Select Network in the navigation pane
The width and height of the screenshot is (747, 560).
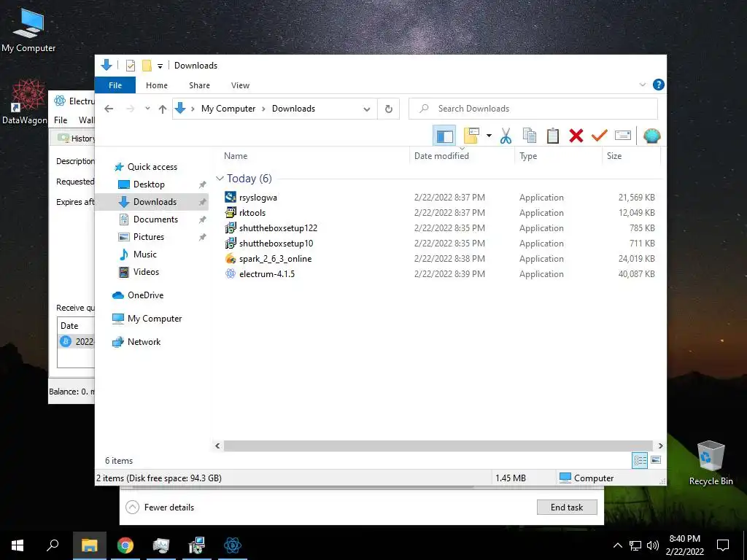point(144,342)
